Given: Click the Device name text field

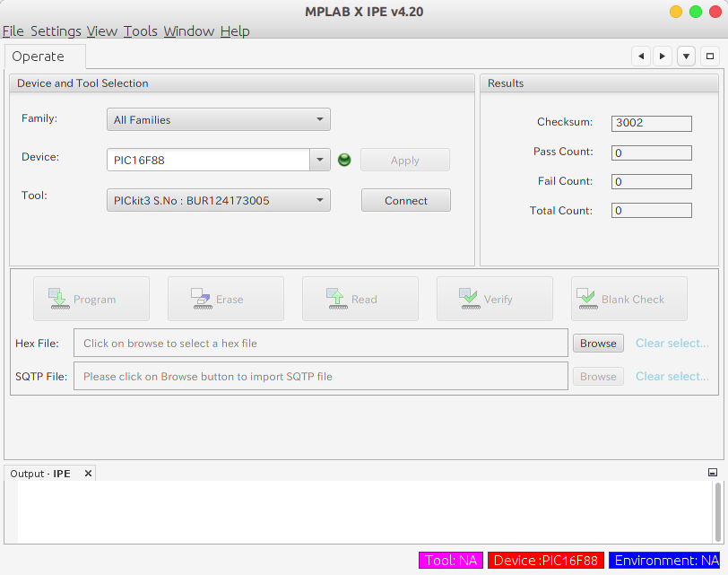Looking at the screenshot, I should point(209,160).
